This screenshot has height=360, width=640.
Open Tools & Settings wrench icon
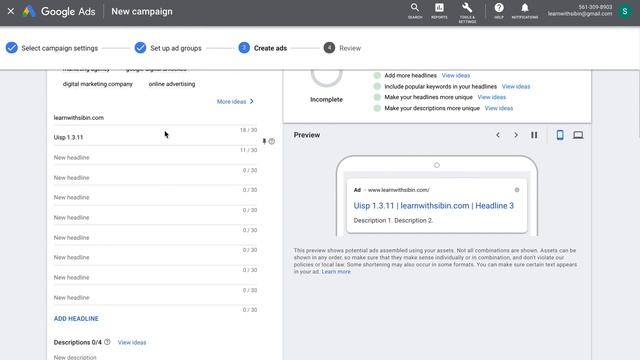pyautogui.click(x=467, y=12)
